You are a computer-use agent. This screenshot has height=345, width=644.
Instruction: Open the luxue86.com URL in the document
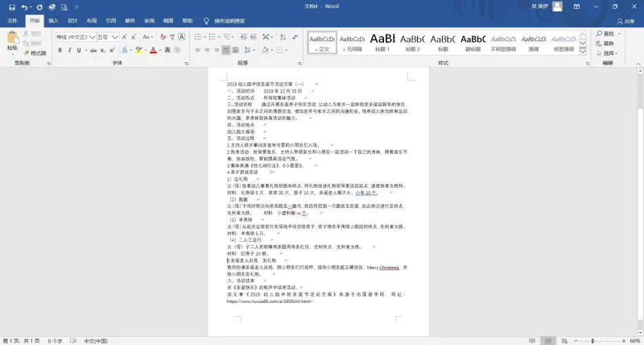coord(269,301)
